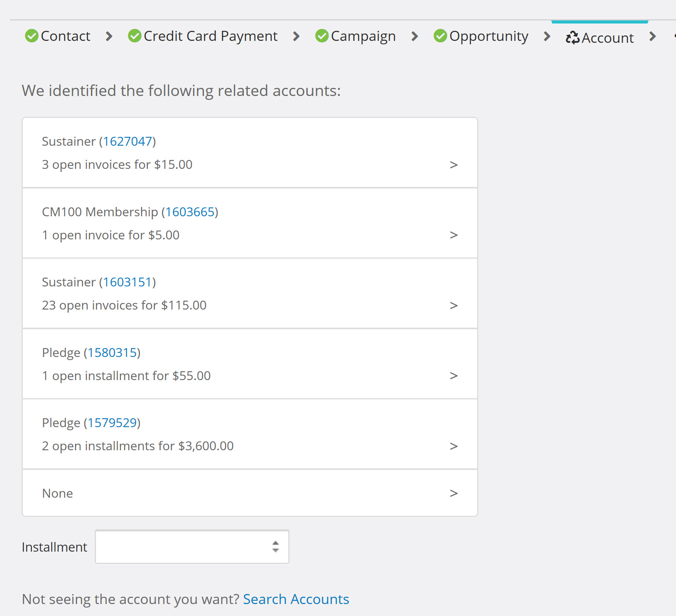
Task: Go to the Credit Card Payment step
Action: (210, 36)
